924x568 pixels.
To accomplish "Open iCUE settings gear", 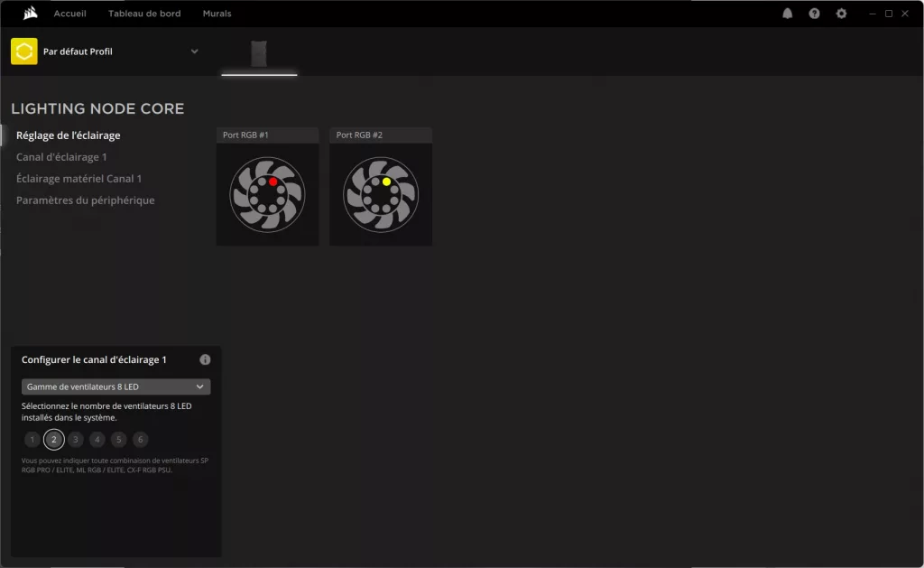I will coord(841,14).
